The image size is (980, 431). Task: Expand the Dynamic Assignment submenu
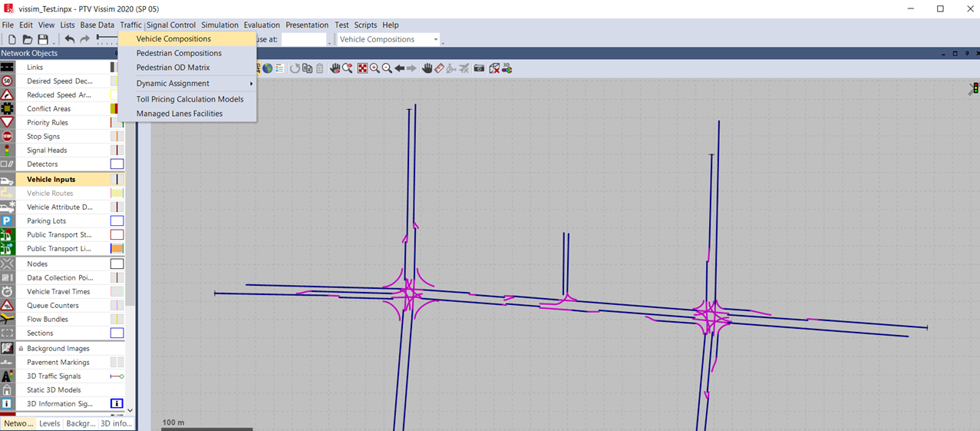187,83
